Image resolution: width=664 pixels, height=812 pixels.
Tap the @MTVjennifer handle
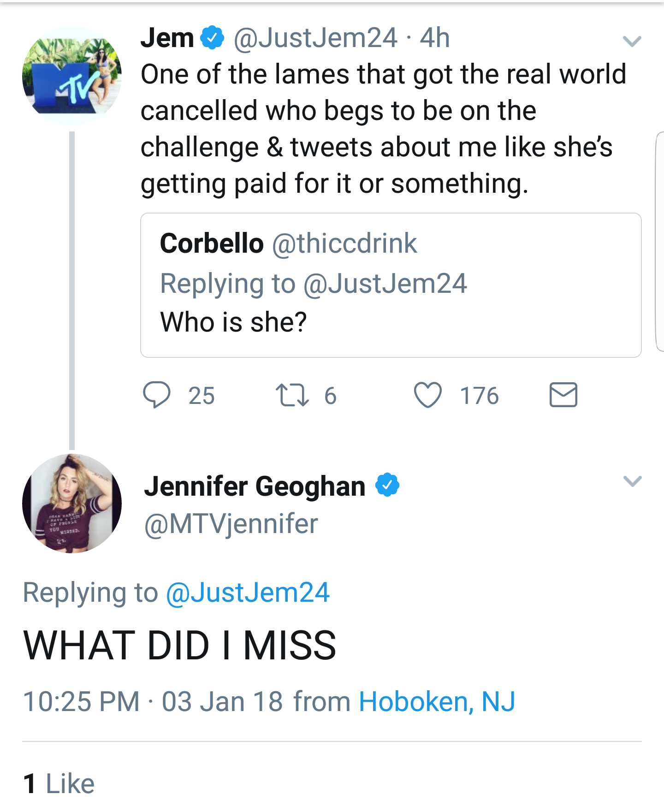pos(231,524)
